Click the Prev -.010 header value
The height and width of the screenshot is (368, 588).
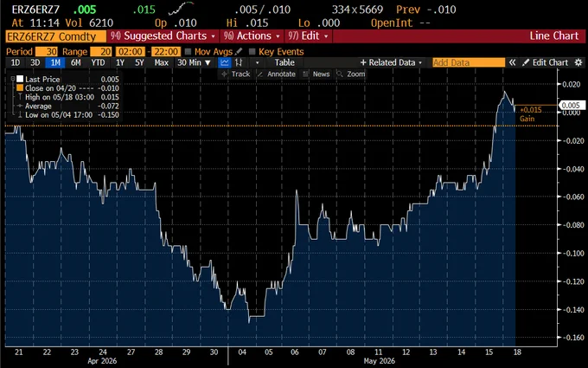click(x=426, y=10)
